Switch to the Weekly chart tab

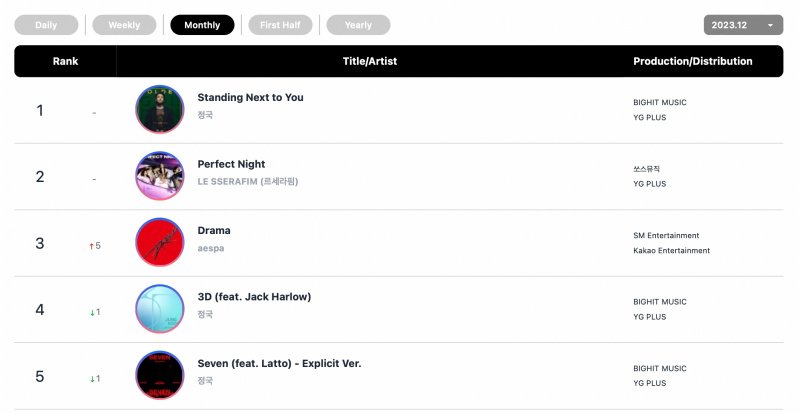(x=124, y=25)
